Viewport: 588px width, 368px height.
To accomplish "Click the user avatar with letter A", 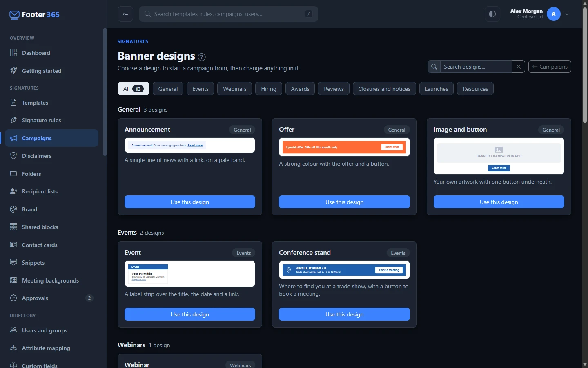I will pyautogui.click(x=554, y=14).
